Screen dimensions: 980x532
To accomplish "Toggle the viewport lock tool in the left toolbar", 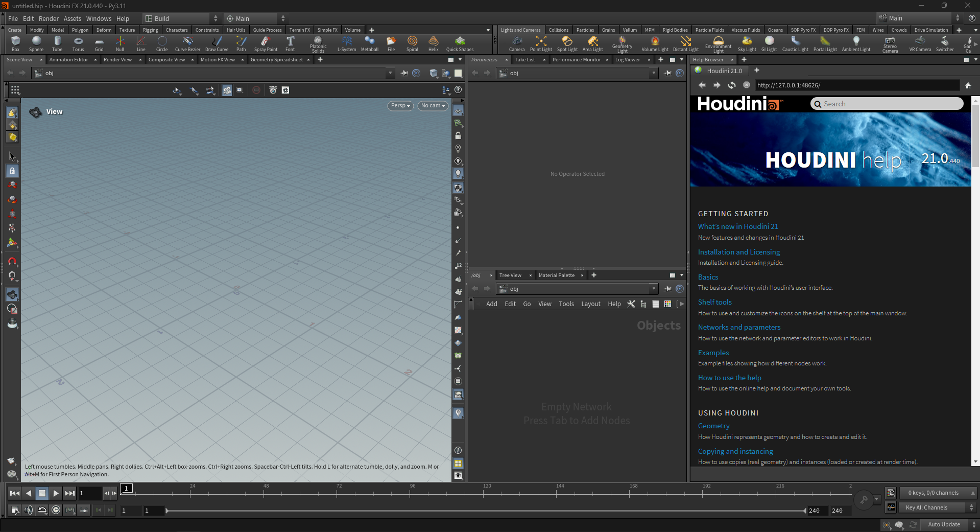I will (x=12, y=171).
